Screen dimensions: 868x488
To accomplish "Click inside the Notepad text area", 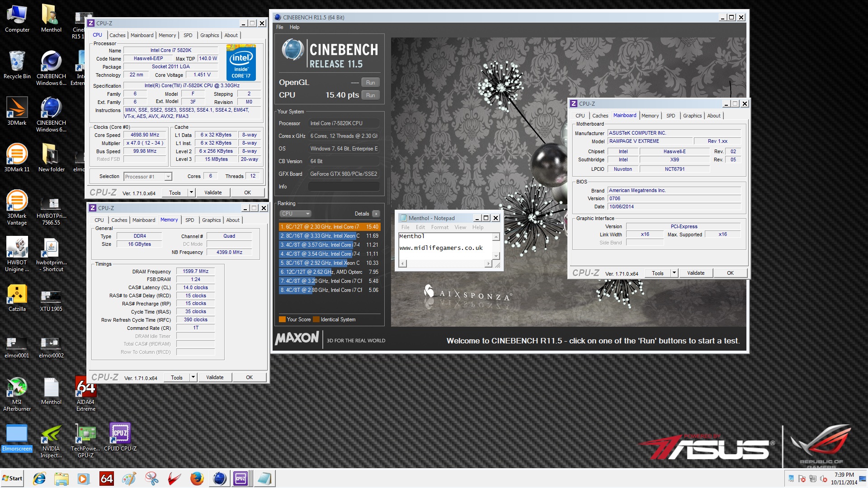I will [445, 246].
